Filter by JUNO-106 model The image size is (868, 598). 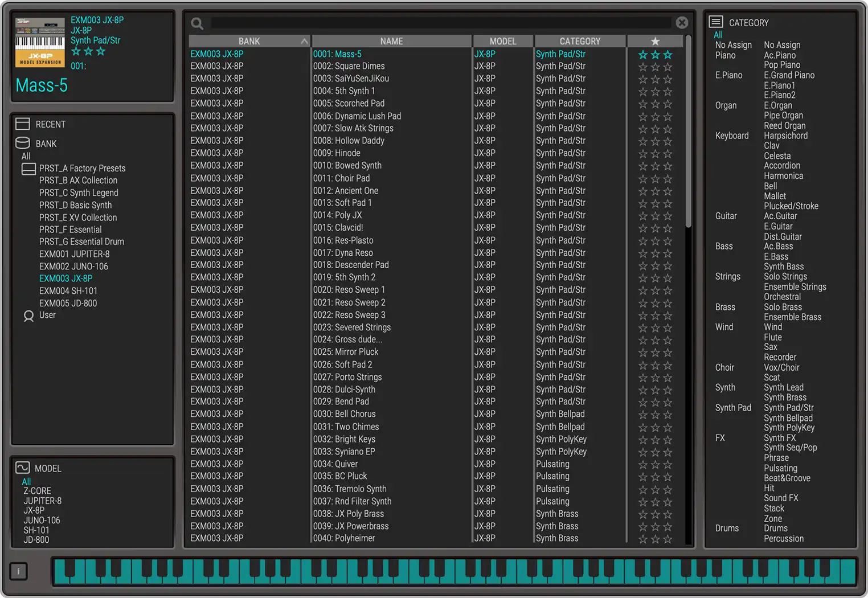click(x=42, y=520)
